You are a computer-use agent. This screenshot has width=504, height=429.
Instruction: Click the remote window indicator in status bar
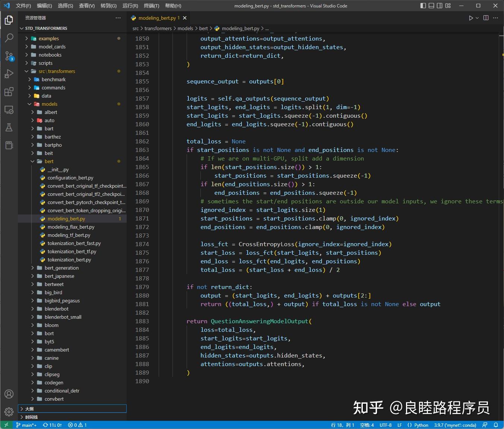coord(6,425)
